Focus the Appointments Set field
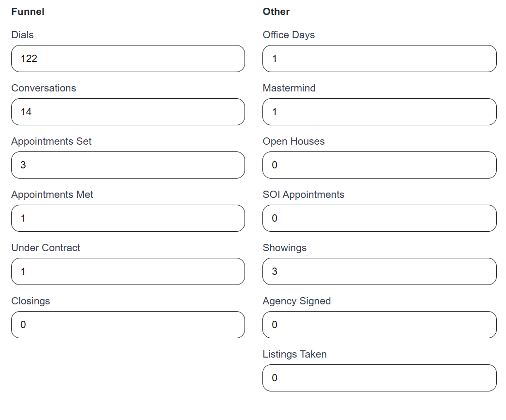This screenshot has width=506, height=420. (x=128, y=165)
